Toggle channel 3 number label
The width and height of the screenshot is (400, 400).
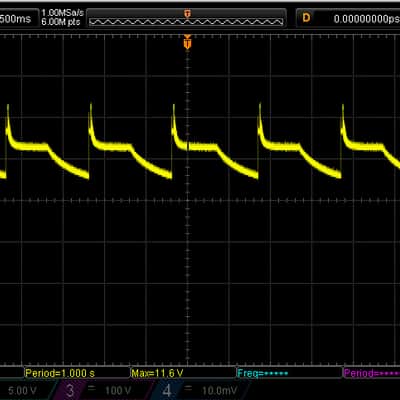pos(70,390)
